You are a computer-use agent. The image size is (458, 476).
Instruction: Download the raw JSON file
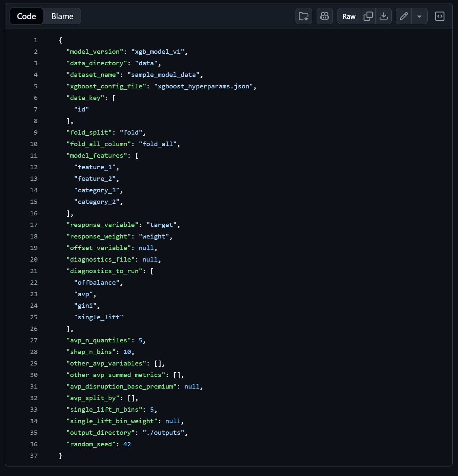point(384,16)
